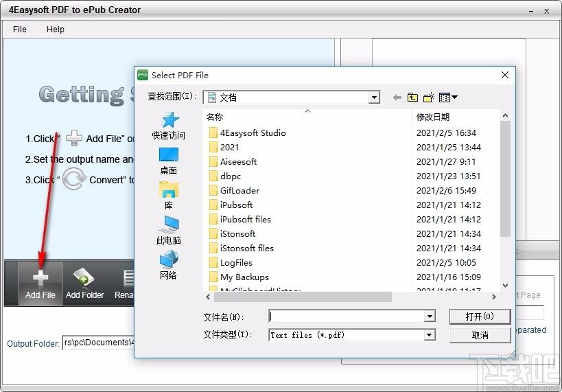Click the horizontal scrollbar thumb in file list

tap(303, 297)
